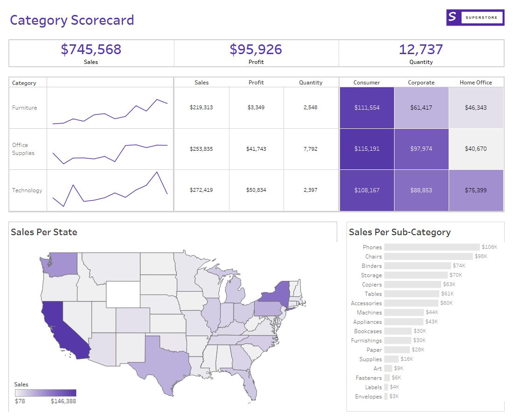
Task: Select Technology sales value $272,419
Action: (x=201, y=190)
